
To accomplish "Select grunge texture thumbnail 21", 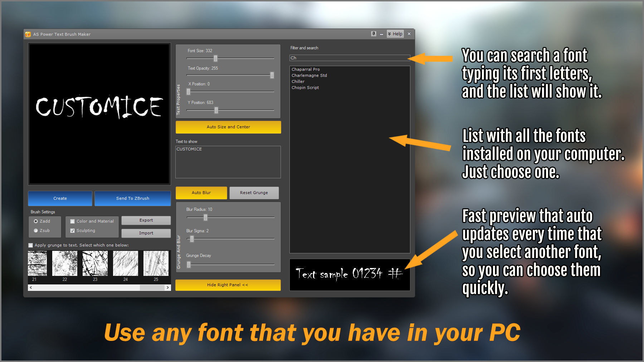I will [x=37, y=263].
